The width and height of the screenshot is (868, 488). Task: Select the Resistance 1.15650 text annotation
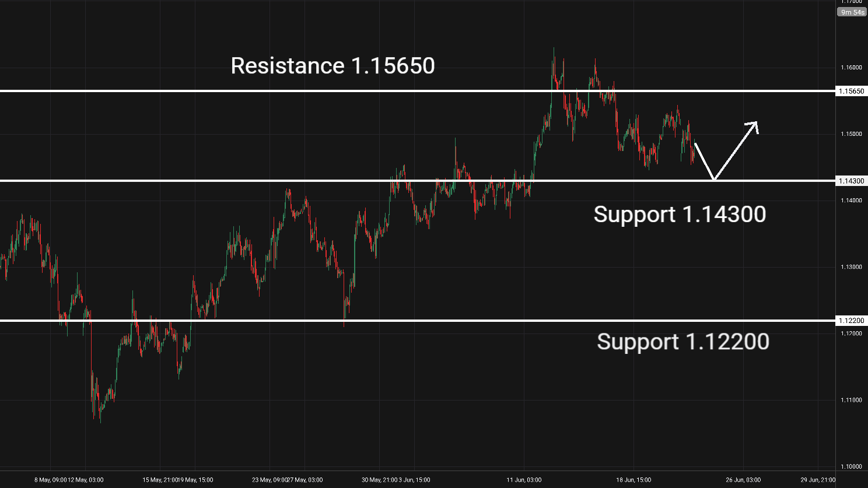(x=332, y=66)
